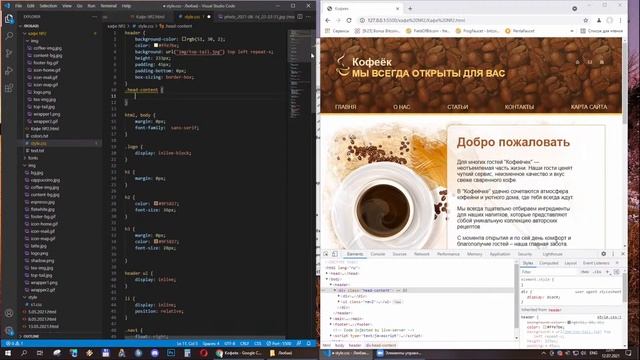Click feedback icon in VS Code status bar
Screen dimensions: 640x360
click(x=299, y=344)
